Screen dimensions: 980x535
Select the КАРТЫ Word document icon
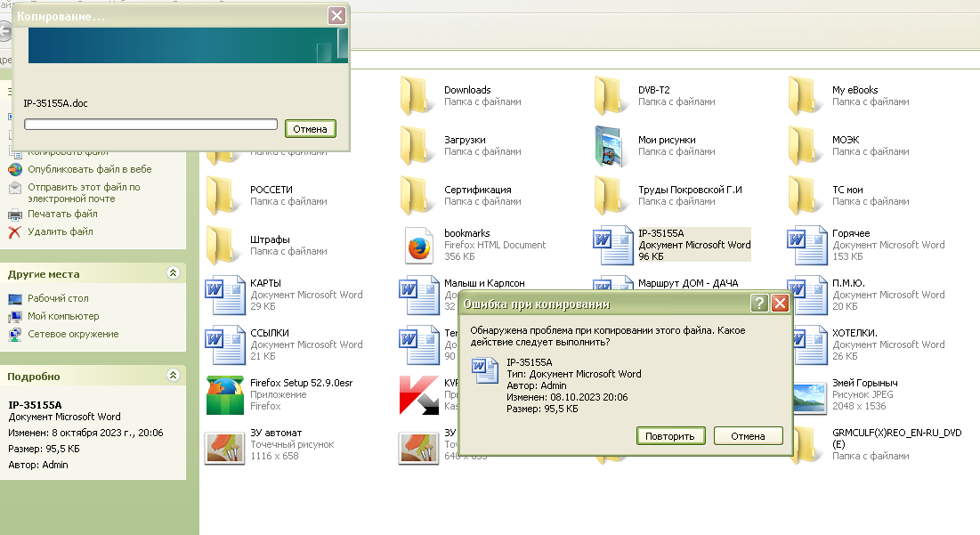[x=223, y=295]
